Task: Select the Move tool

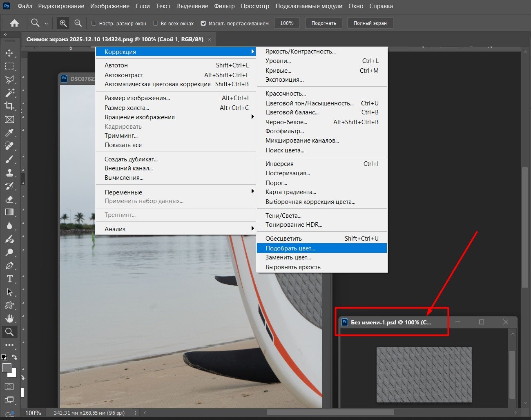Action: click(x=9, y=53)
